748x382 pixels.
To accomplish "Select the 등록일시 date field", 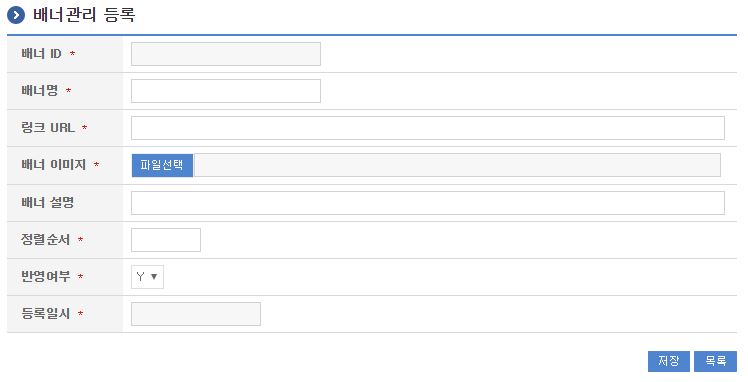I will point(196,314).
